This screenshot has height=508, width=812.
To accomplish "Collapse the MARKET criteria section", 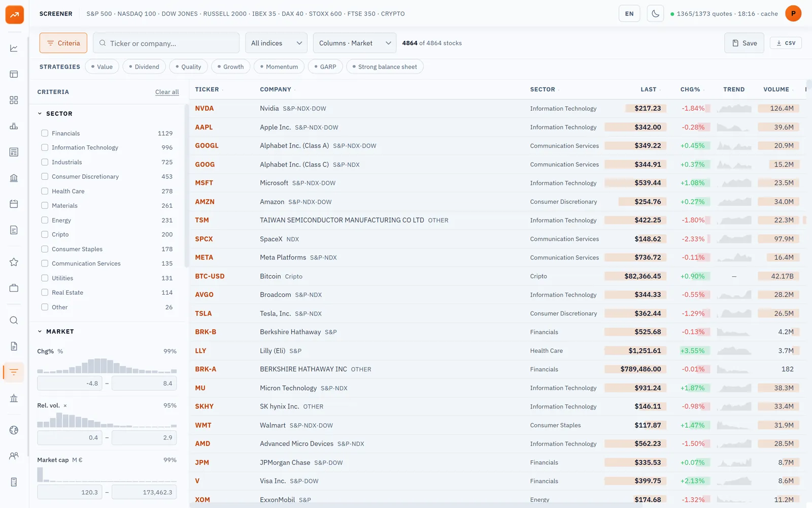I will (x=56, y=332).
